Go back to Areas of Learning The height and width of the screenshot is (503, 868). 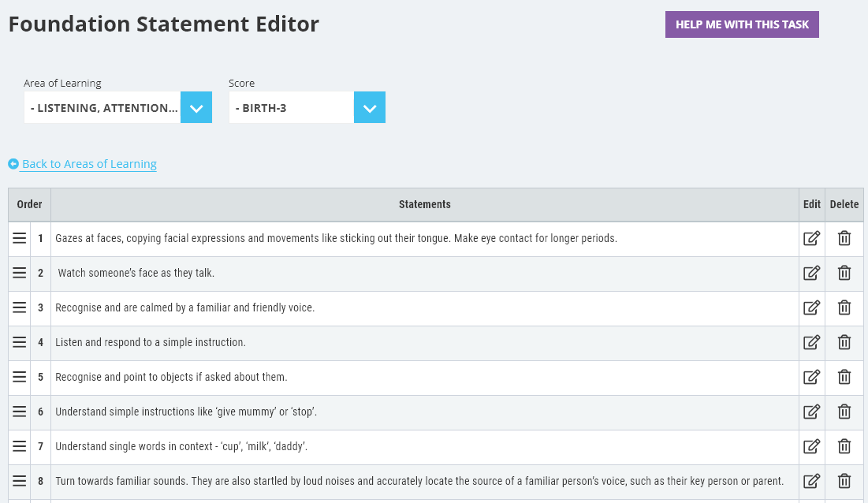(89, 164)
